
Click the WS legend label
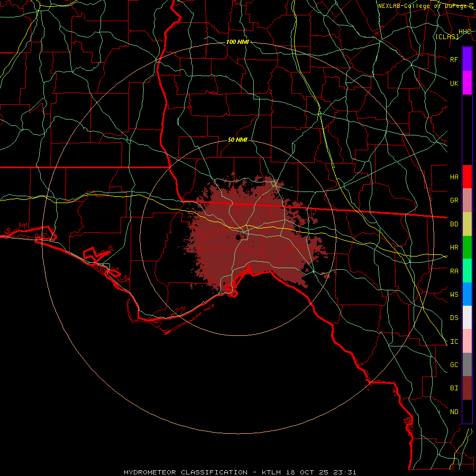(x=454, y=295)
